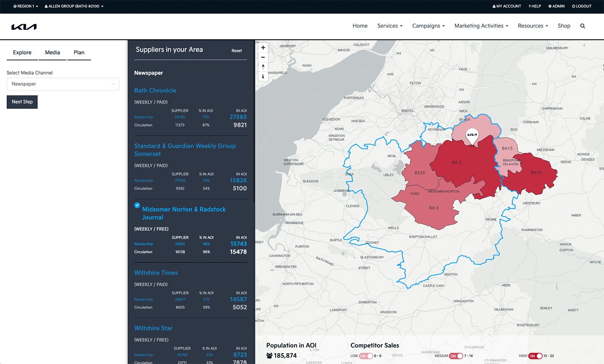
Task: Click Logout in top bar
Action: pos(581,6)
